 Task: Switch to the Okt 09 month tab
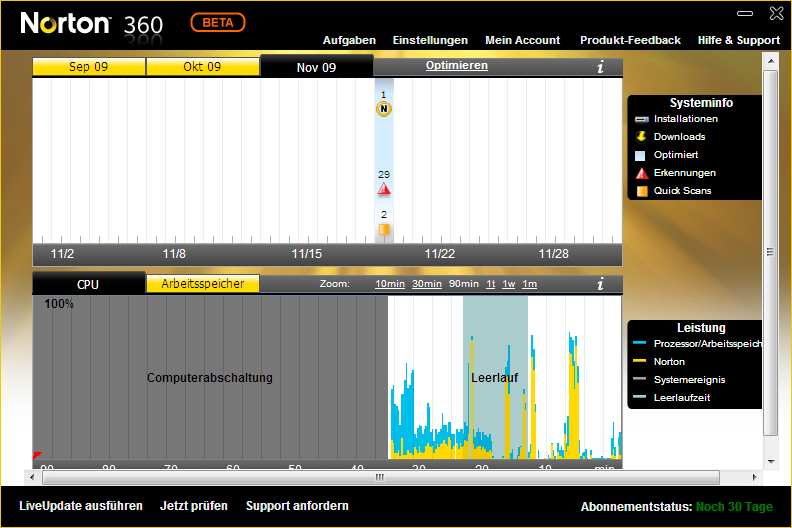[203, 67]
